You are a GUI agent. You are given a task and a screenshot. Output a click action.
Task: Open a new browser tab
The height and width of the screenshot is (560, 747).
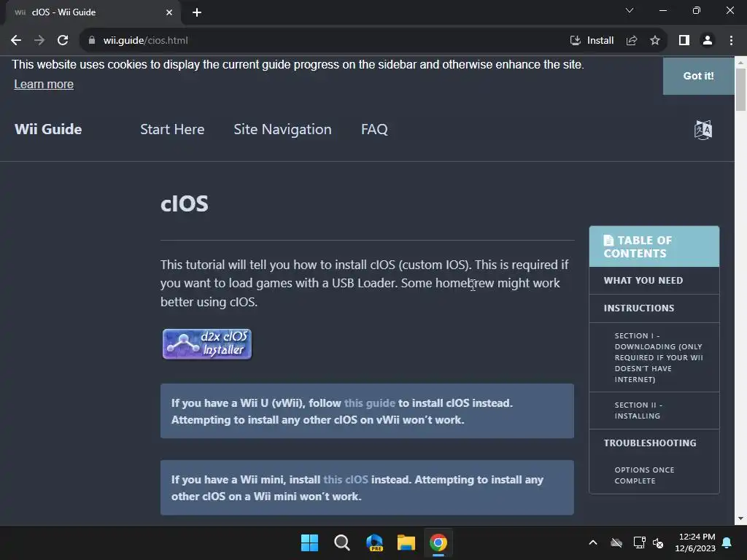click(x=197, y=12)
